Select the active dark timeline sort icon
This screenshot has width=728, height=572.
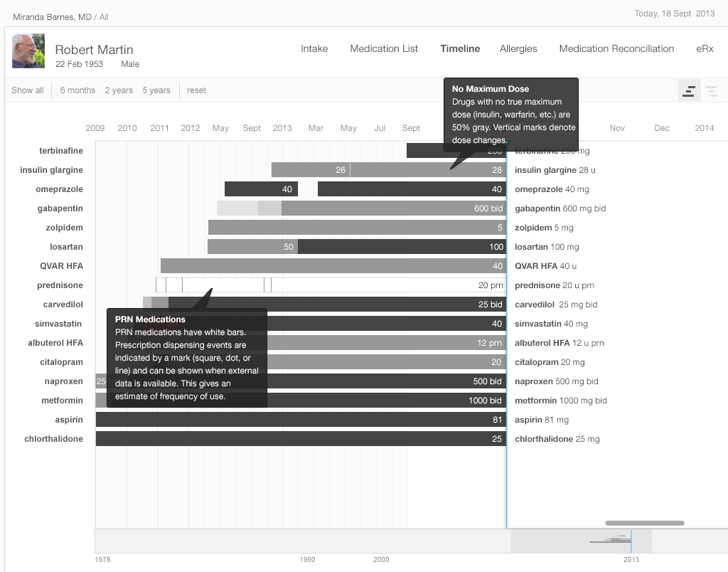tap(689, 90)
